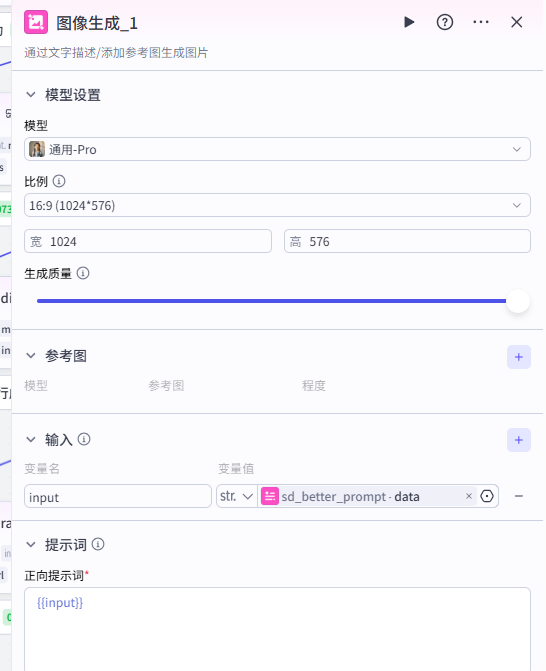Open the three-dot more options menu
The width and height of the screenshot is (546, 671).
click(x=481, y=22)
